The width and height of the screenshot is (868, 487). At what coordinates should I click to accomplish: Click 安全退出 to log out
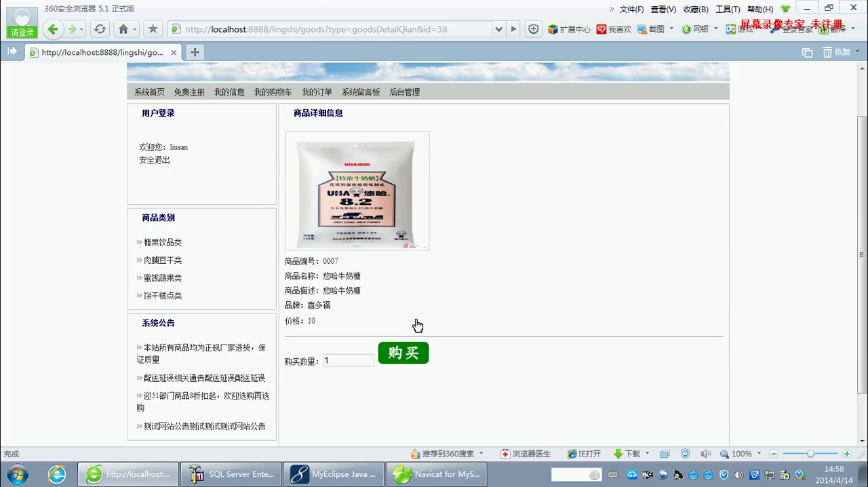tap(155, 160)
